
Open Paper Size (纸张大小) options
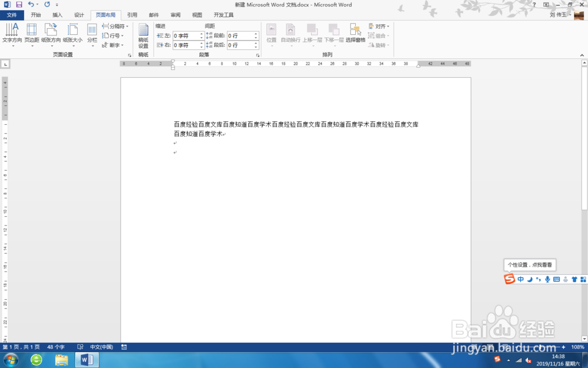point(73,35)
